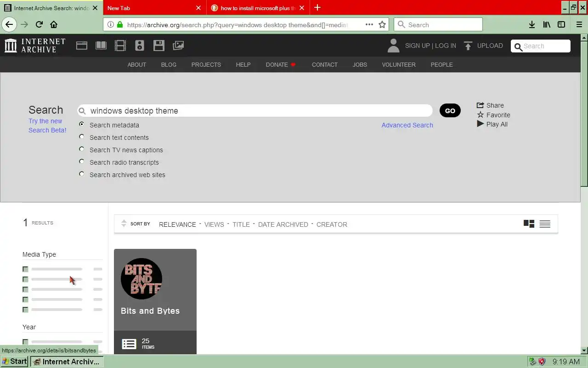Open the Texts book icon
This screenshot has height=368, width=588.
pos(101,46)
